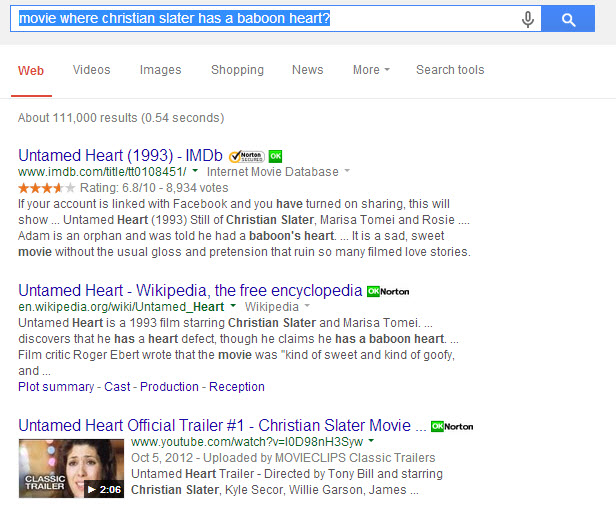This screenshot has width=616, height=508.
Task: Open Untamed Heart Wikipedia result link
Action: point(190,291)
